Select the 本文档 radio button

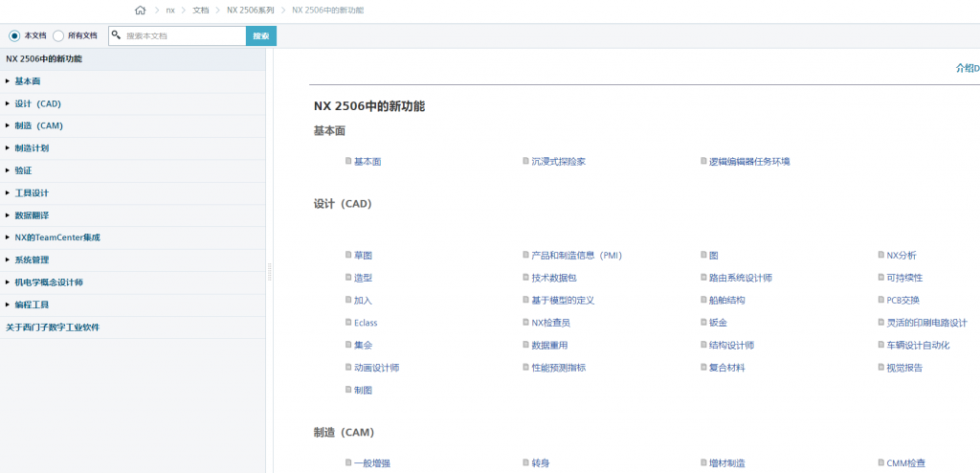point(14,35)
